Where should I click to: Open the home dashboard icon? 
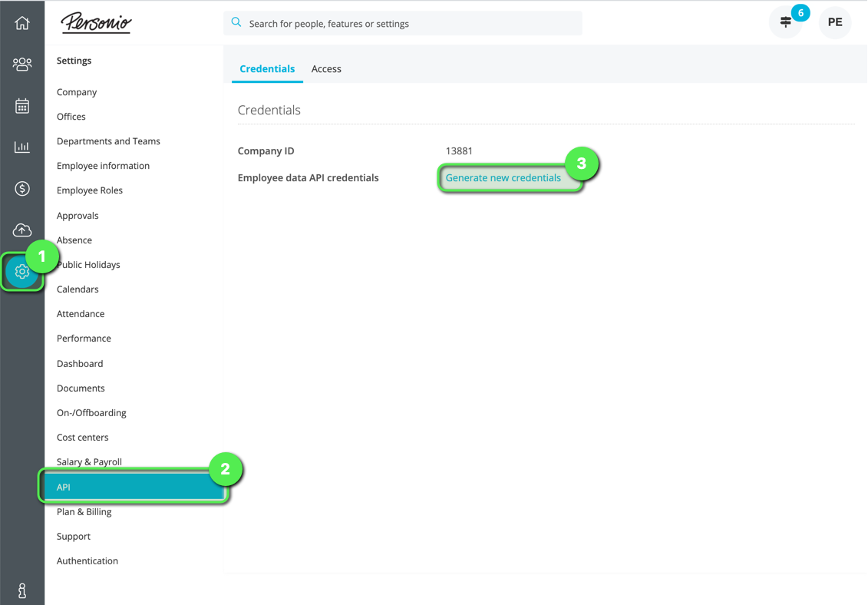[x=22, y=23]
